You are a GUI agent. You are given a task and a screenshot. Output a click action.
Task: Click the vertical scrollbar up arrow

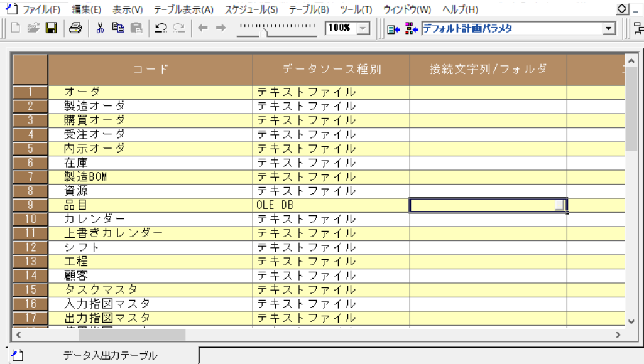pyautogui.click(x=631, y=61)
